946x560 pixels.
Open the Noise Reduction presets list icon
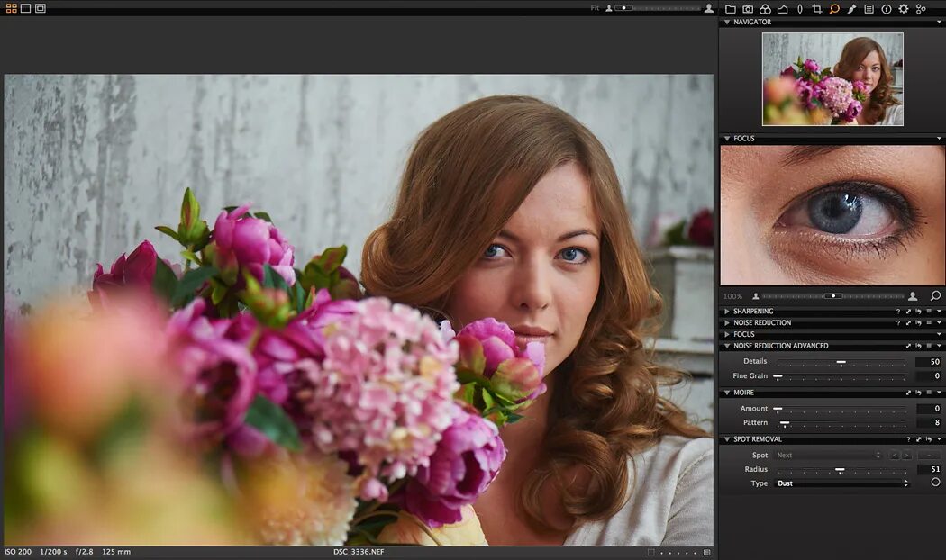pos(929,323)
